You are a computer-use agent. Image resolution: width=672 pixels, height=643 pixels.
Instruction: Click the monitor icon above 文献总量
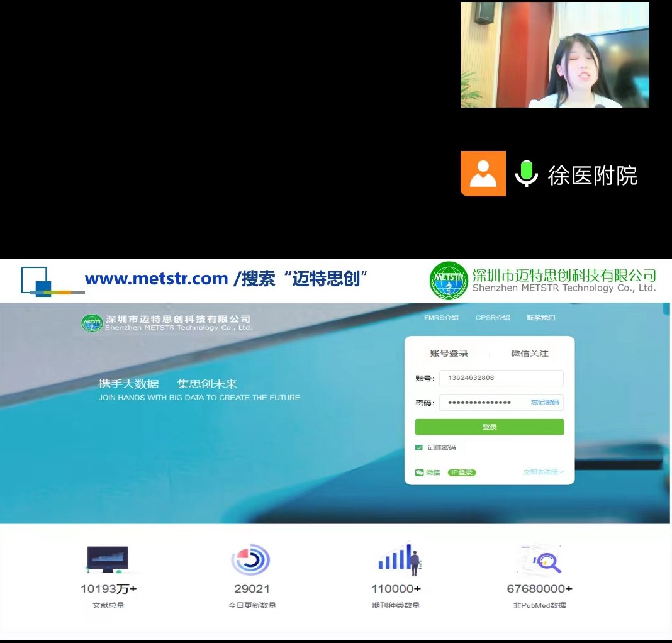click(107, 559)
